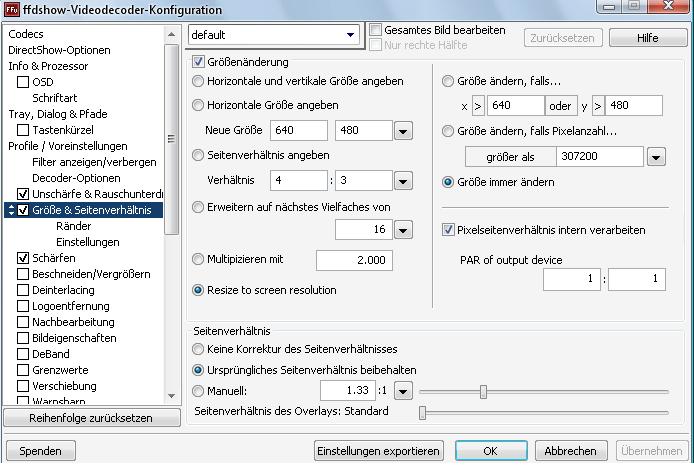This screenshot has width=694, height=467.
Task: Click the Reihenfolge zurücksetzen button
Action: click(91, 418)
